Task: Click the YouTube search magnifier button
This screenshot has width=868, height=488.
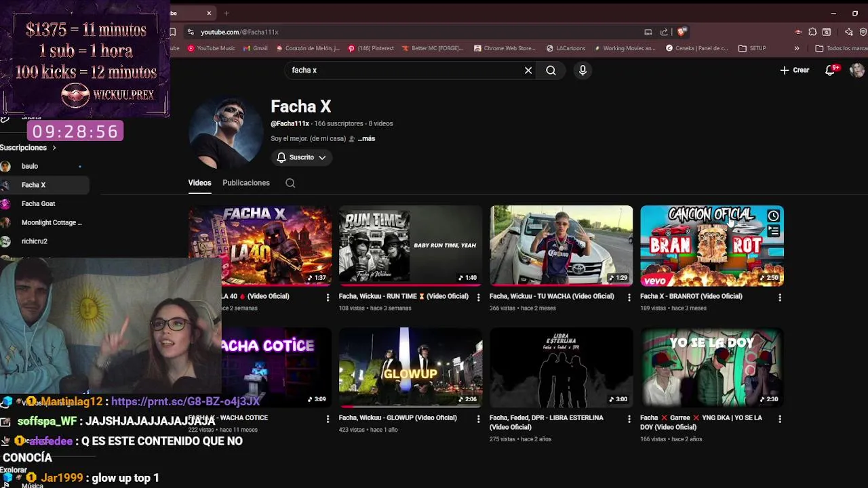Action: (x=551, y=70)
